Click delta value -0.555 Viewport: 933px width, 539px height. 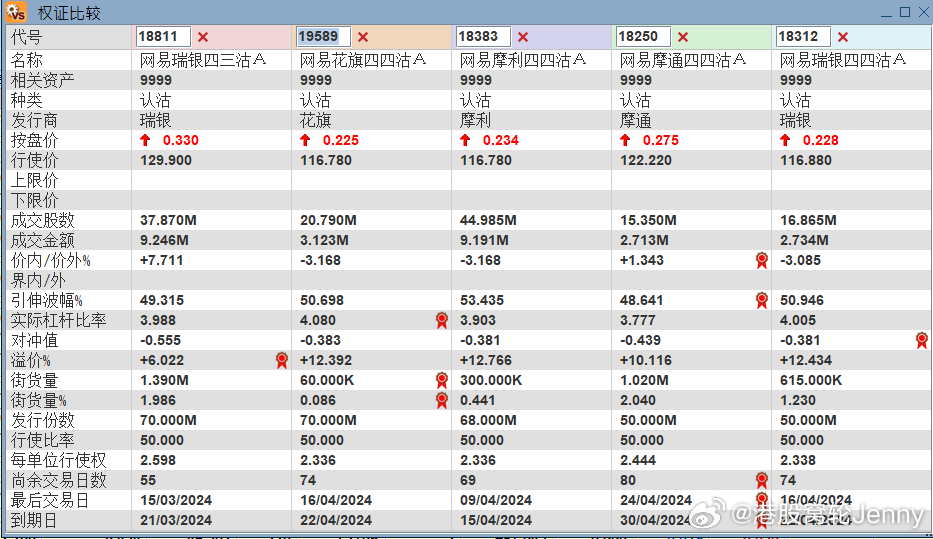pos(161,340)
